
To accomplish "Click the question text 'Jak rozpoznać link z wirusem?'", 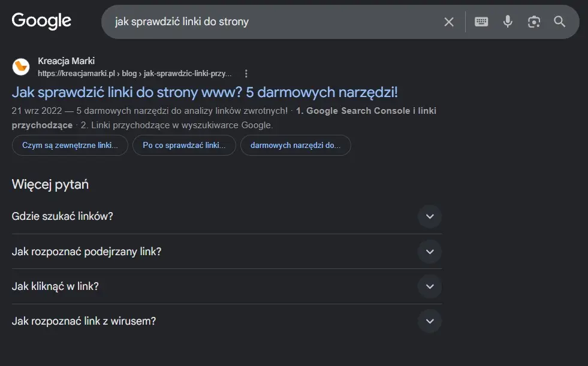I will [x=84, y=321].
